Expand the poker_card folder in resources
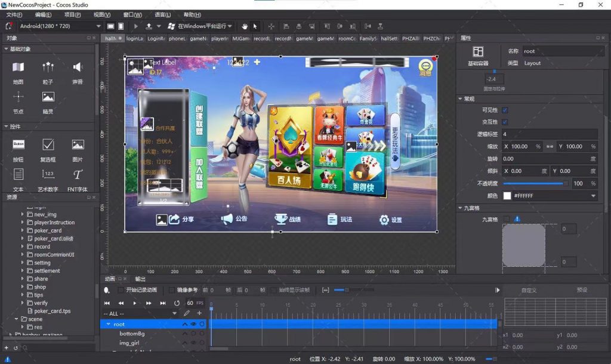 (23, 230)
